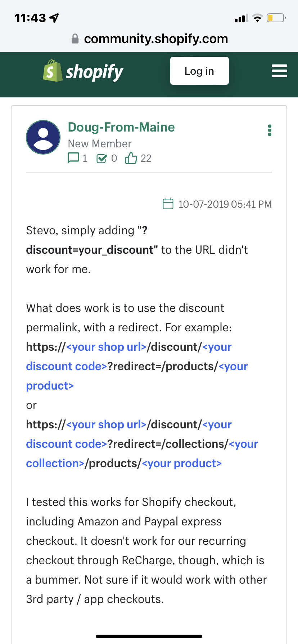Image resolution: width=298 pixels, height=644 pixels.
Task: Tap the padlock icon in address bar
Action: [x=75, y=39]
